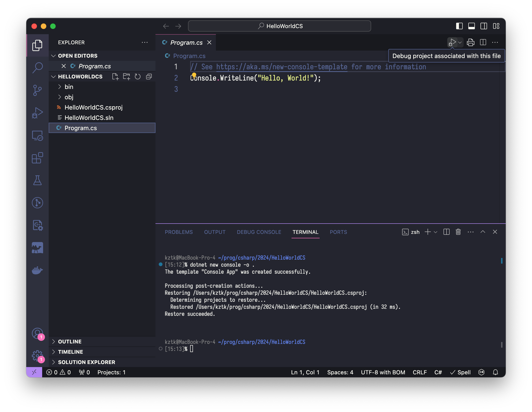The height and width of the screenshot is (412, 532).
Task: Switch to the PORTS tab
Action: click(x=338, y=232)
